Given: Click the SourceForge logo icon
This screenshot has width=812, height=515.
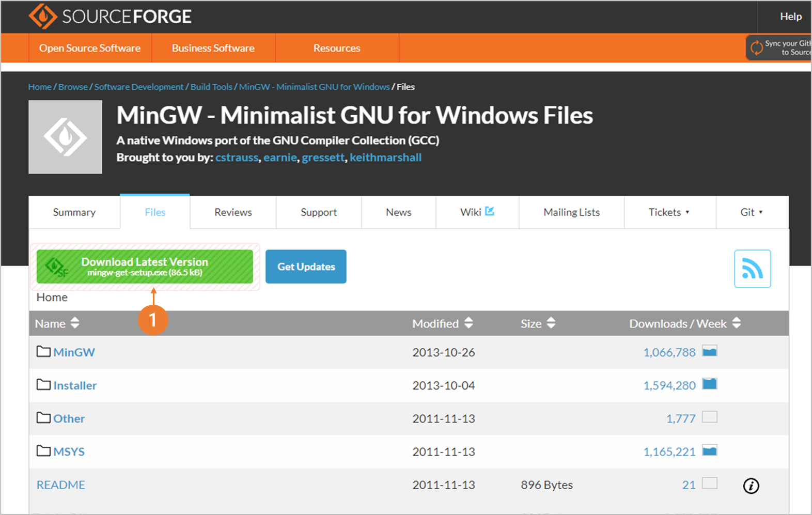Looking at the screenshot, I should click(x=43, y=17).
